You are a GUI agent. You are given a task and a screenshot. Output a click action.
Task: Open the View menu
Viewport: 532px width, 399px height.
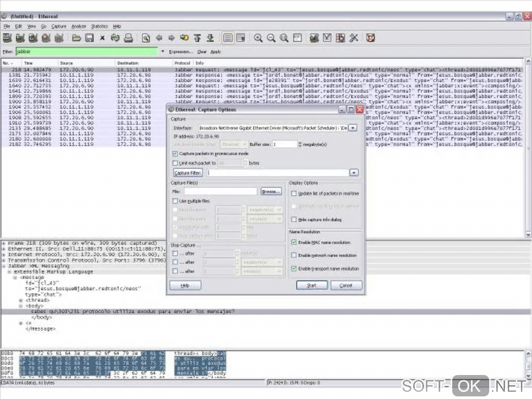31,26
